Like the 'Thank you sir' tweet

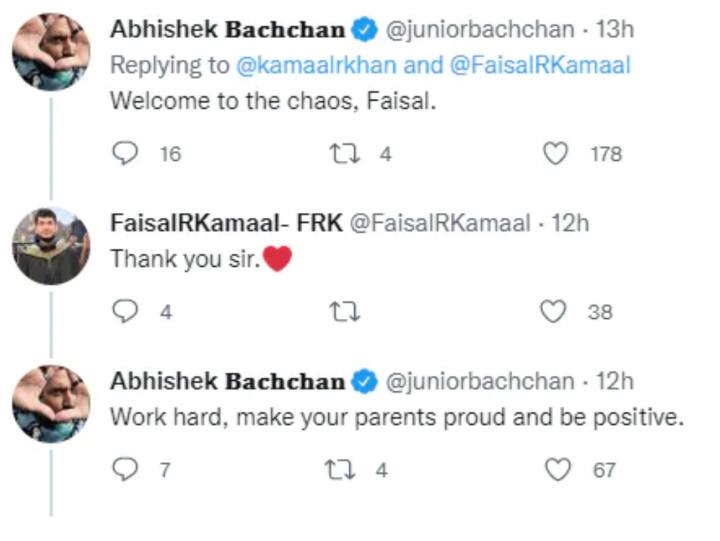555,312
